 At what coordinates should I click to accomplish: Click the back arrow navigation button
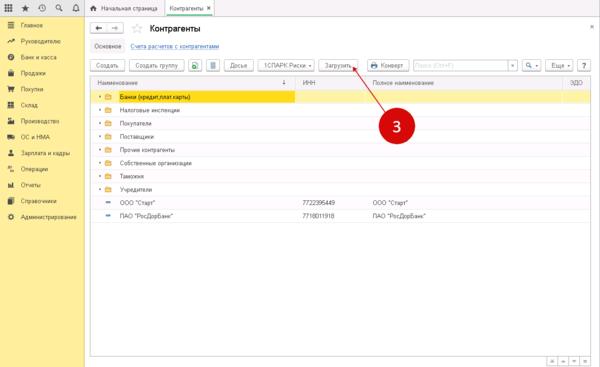pyautogui.click(x=99, y=28)
